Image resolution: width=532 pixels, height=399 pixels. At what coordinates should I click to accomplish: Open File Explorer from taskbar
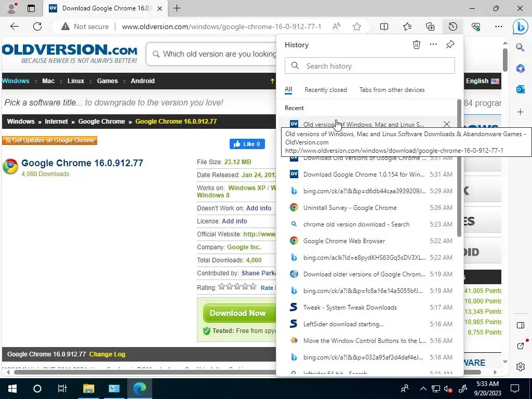88,389
